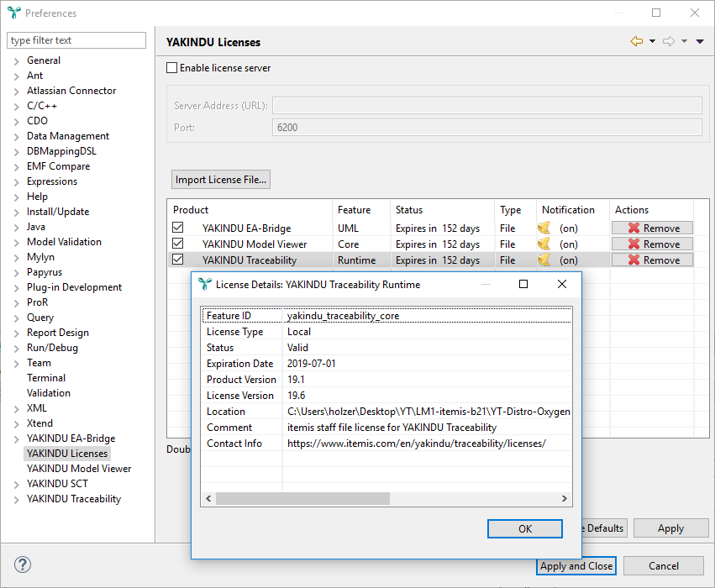Remove the YAKINDU EA-Bridge license

pos(653,228)
